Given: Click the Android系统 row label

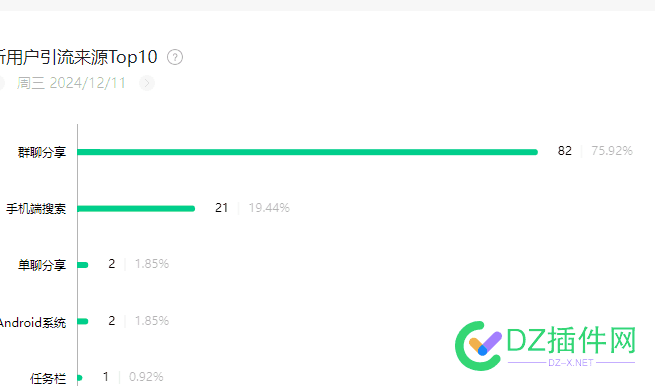Looking at the screenshot, I should (33, 323).
